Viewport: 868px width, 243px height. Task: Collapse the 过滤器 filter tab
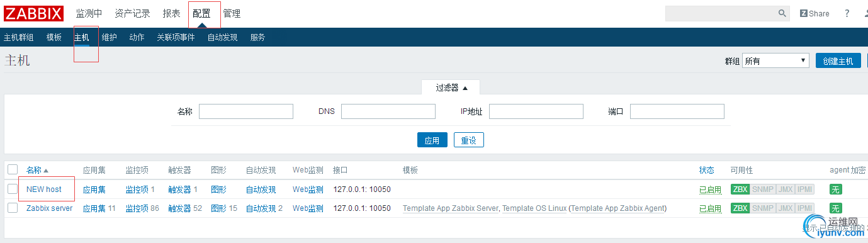coord(451,88)
